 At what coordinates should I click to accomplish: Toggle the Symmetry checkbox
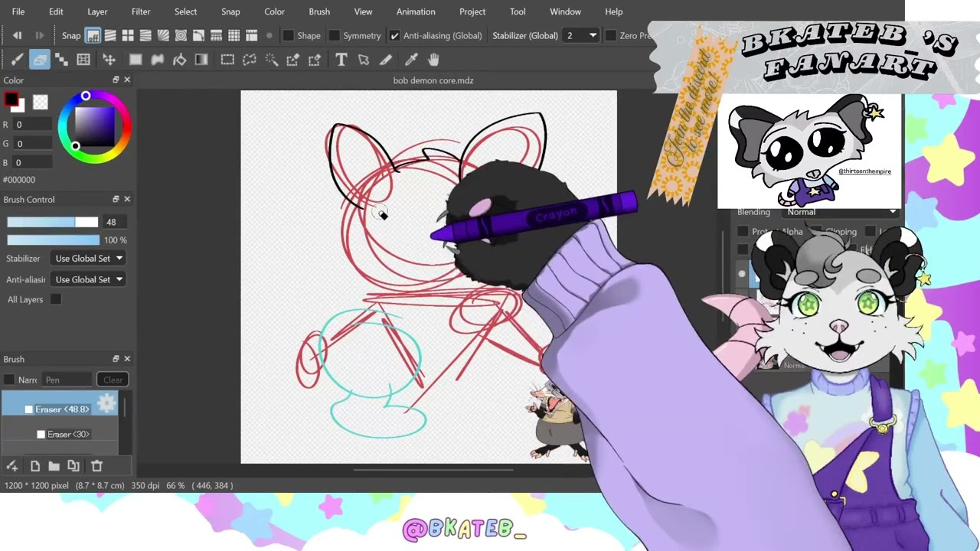point(335,35)
